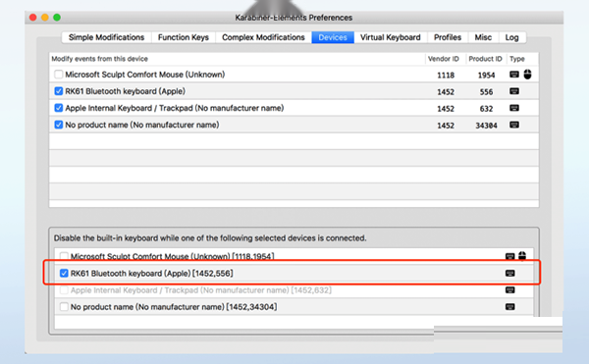
Task: Switch to the Misc tab
Action: (483, 37)
